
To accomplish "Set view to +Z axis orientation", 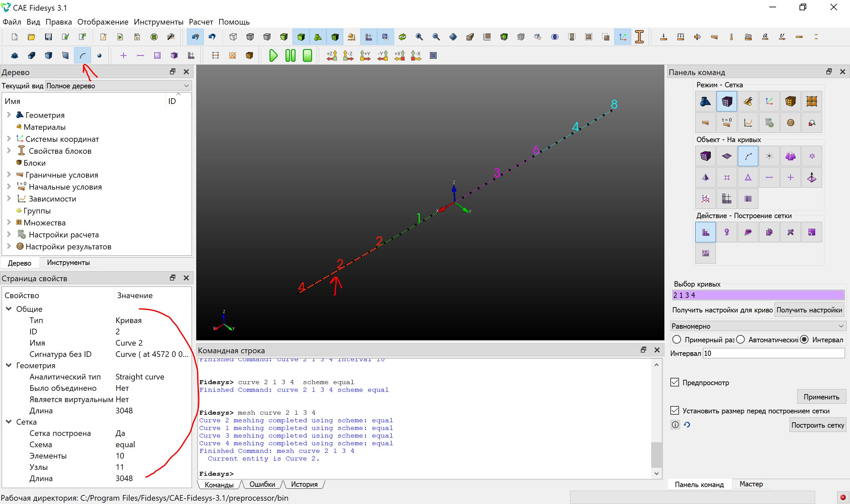I will pos(332,55).
